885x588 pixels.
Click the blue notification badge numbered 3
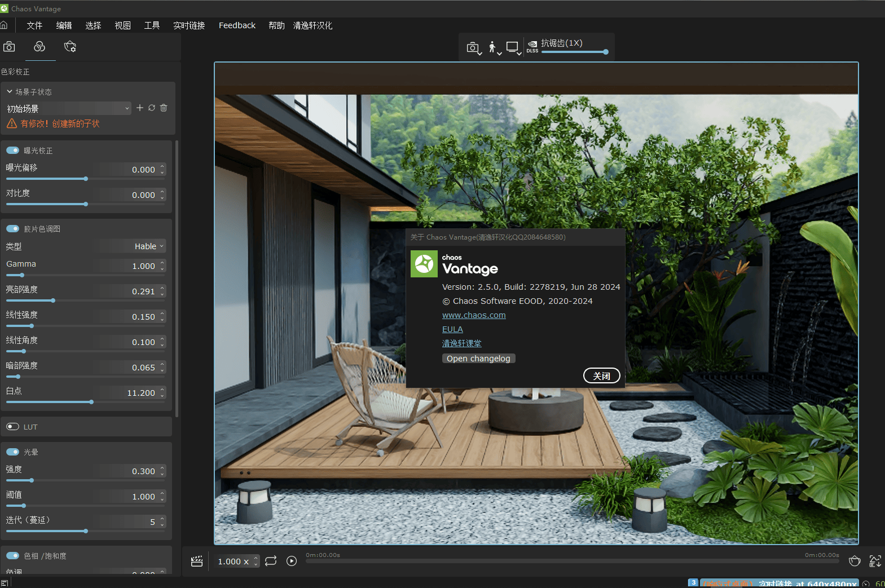[693, 582]
